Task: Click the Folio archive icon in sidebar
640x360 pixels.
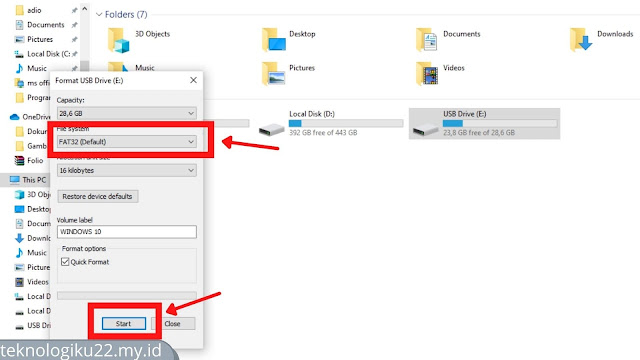Action: tap(19, 160)
